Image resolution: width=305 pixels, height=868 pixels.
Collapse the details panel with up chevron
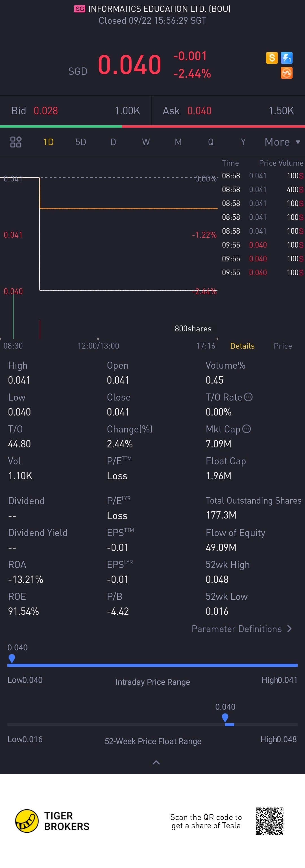click(156, 762)
